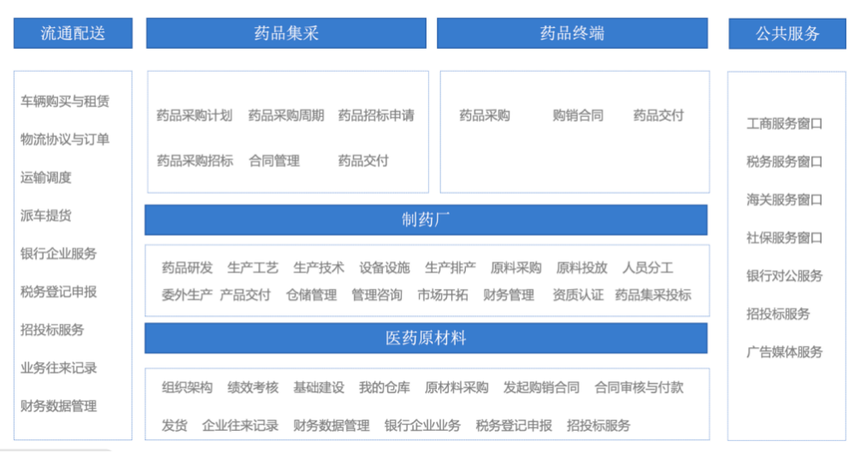Select 业务往来记录 entry

pyautogui.click(x=59, y=368)
